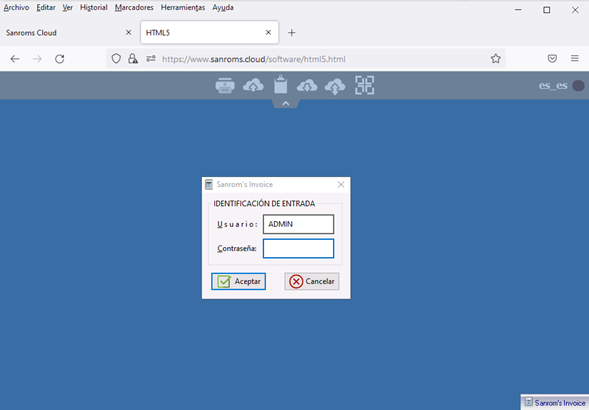Click the Sanrom's Invoice dialog title icon
This screenshot has height=410, width=589.
point(209,185)
